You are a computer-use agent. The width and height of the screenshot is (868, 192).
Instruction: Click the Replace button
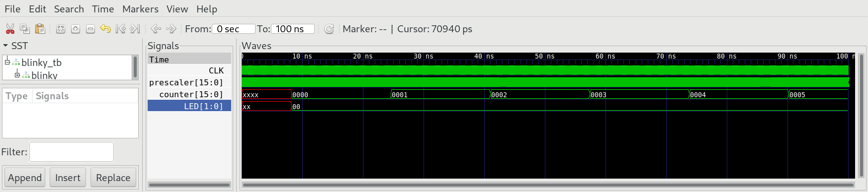[x=113, y=178]
